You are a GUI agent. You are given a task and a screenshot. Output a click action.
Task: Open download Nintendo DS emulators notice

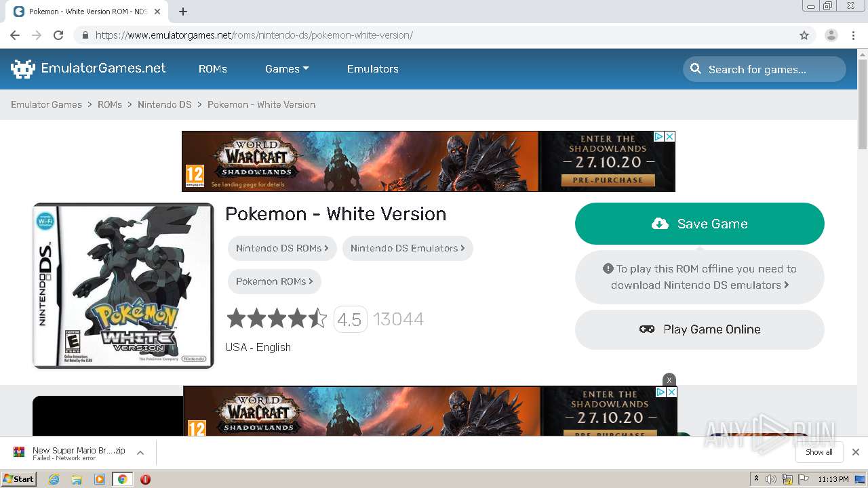pos(700,277)
